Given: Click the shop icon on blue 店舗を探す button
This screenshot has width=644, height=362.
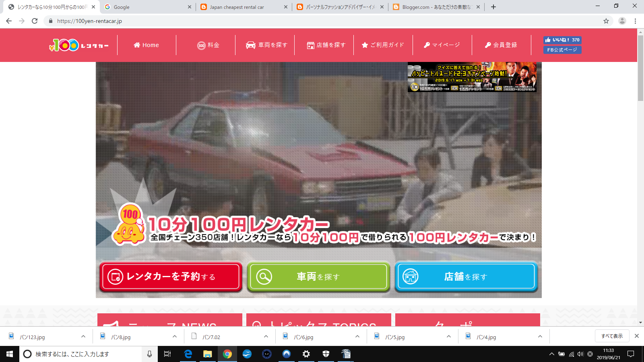Looking at the screenshot, I should (411, 276).
